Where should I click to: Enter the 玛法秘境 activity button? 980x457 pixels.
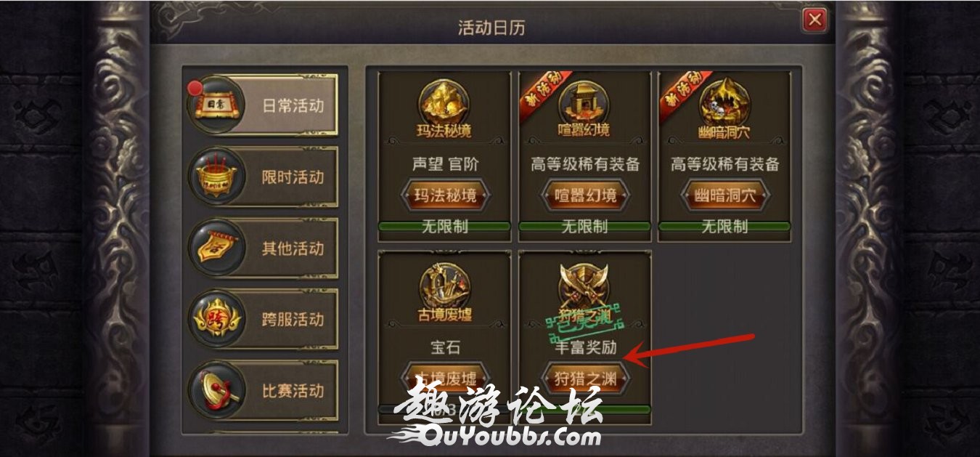tap(445, 195)
